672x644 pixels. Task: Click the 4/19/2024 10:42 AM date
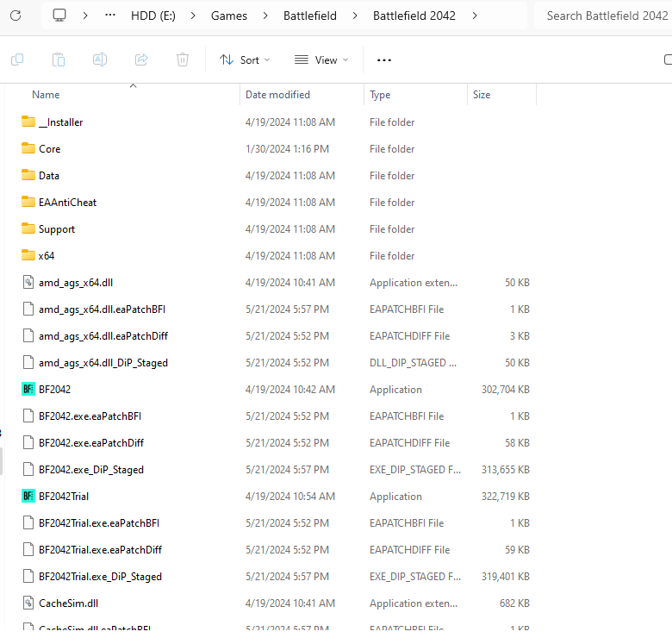290,390
